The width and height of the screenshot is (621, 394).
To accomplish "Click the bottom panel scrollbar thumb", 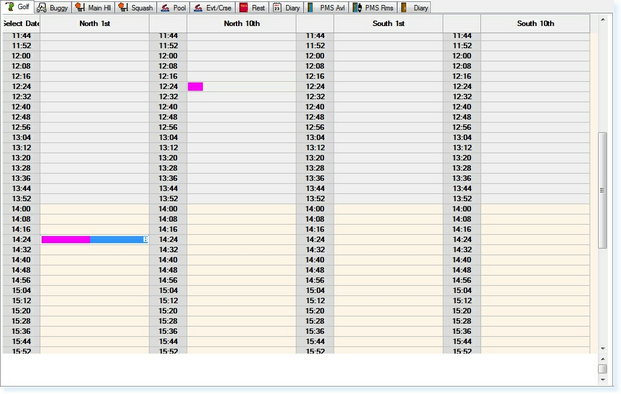I will pyautogui.click(x=602, y=369).
